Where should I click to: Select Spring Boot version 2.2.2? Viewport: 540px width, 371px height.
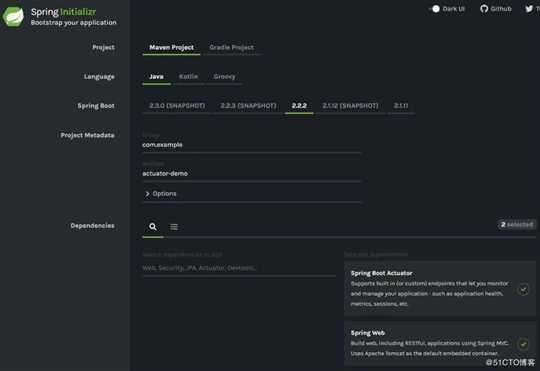(299, 106)
